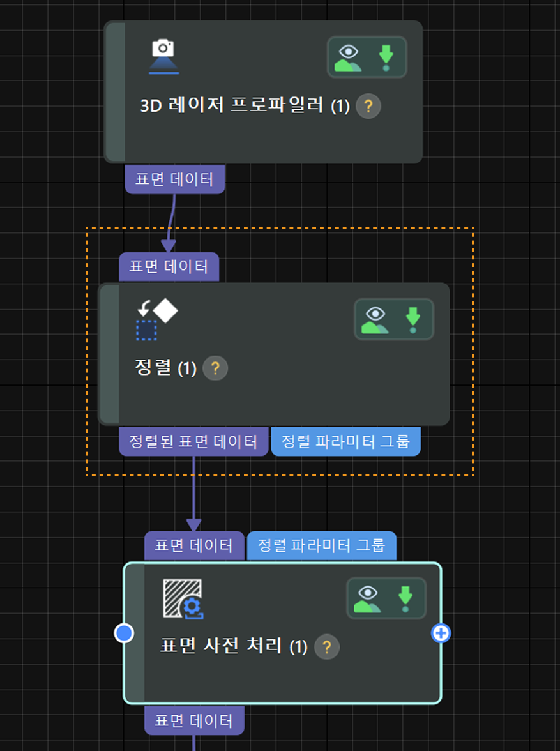Click the blue plus connector on 표면 사전 처리
The image size is (560, 751).
(x=441, y=633)
